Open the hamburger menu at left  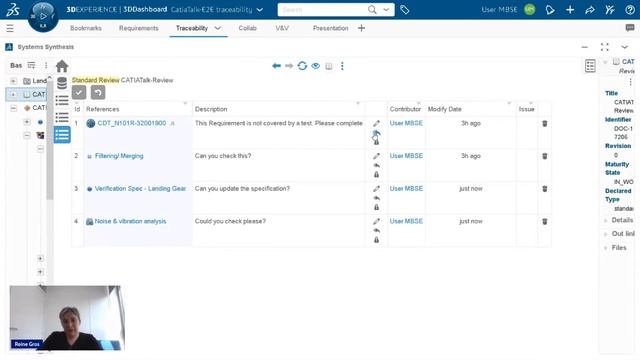click(10, 28)
